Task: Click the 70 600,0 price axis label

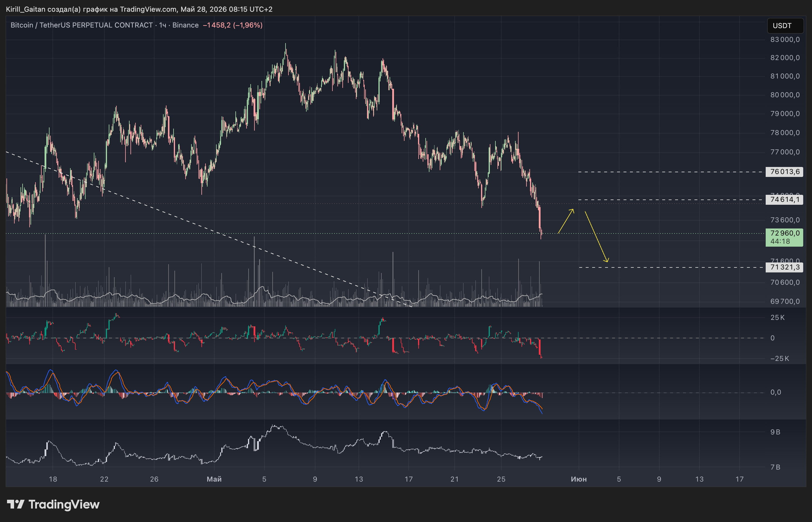Action: [785, 282]
